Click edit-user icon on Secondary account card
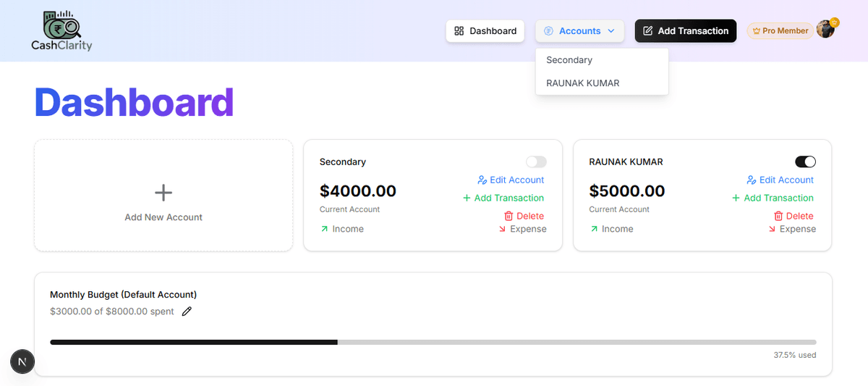This screenshot has height=386, width=868. [x=482, y=180]
